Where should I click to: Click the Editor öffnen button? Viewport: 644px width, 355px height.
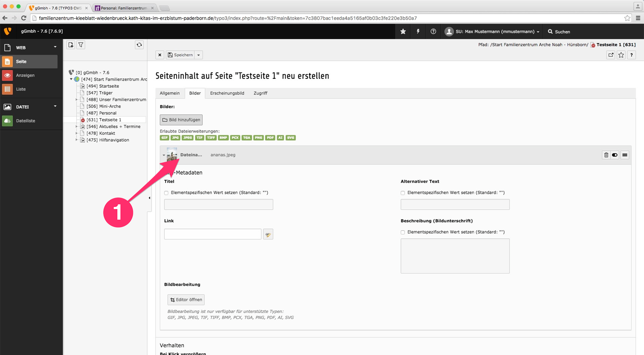186,299
